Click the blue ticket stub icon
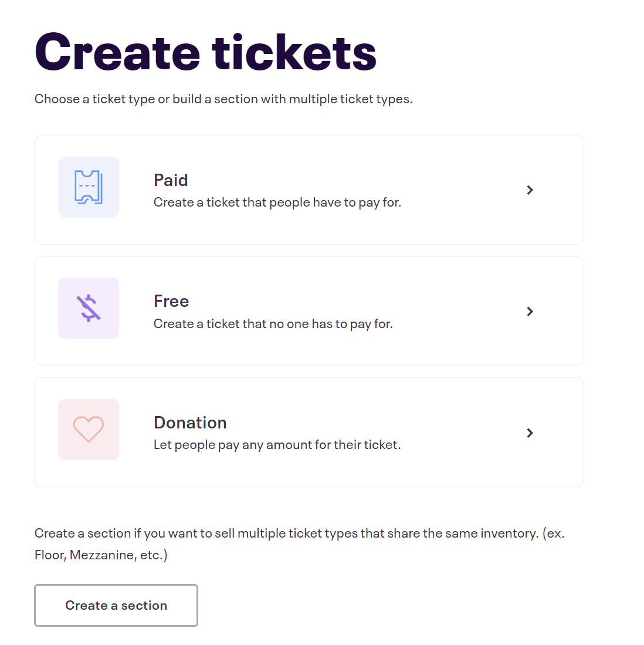Viewport: 644px width, 645px height. 89,187
